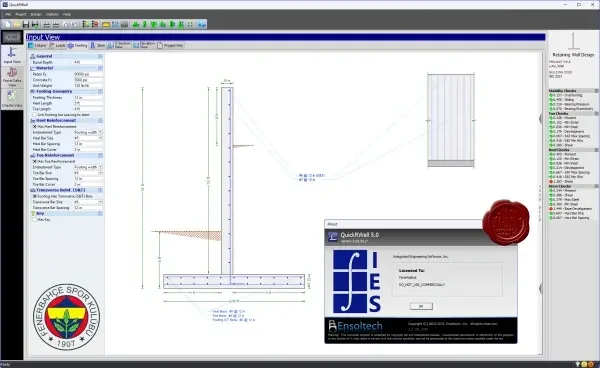Click OK in the About dialog
600x368 pixels.
click(421, 306)
